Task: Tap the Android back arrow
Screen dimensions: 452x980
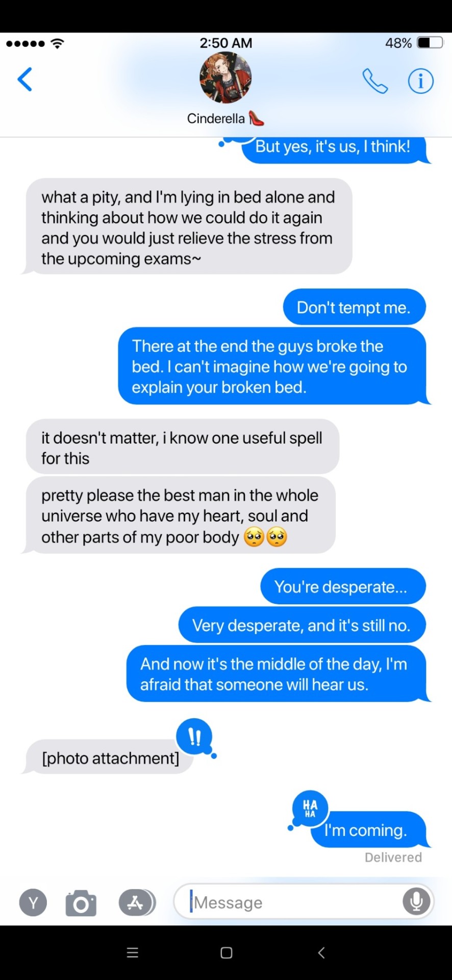Action: click(x=321, y=952)
